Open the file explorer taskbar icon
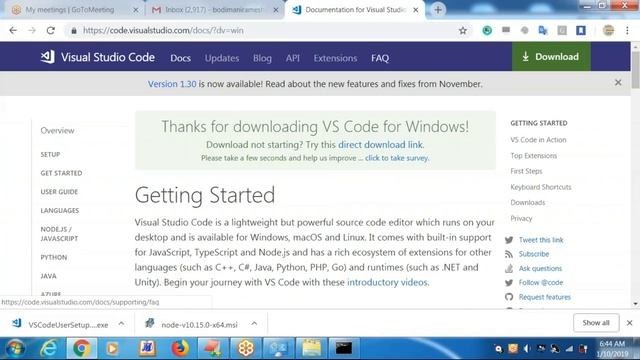The width and height of the screenshot is (640, 360). point(311,349)
